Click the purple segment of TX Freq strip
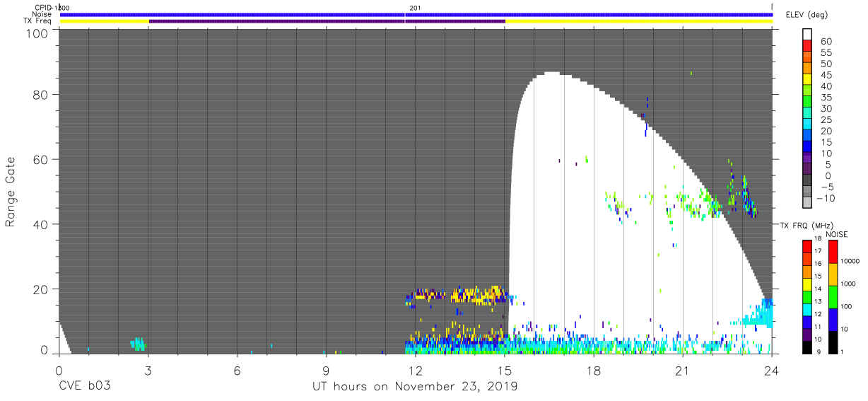The height and width of the screenshot is (401, 868). 327,21
